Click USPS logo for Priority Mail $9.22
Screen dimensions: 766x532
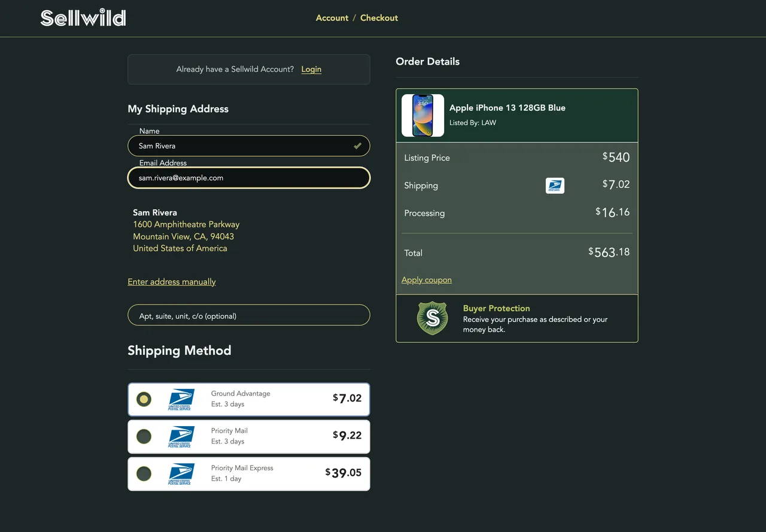tap(180, 437)
